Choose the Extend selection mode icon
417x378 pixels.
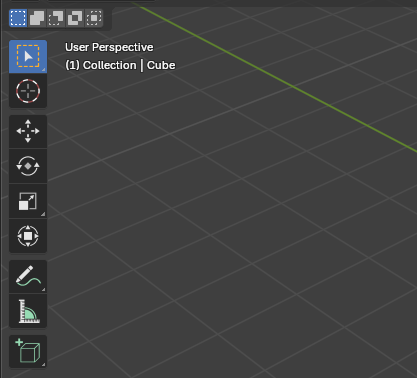(x=37, y=18)
